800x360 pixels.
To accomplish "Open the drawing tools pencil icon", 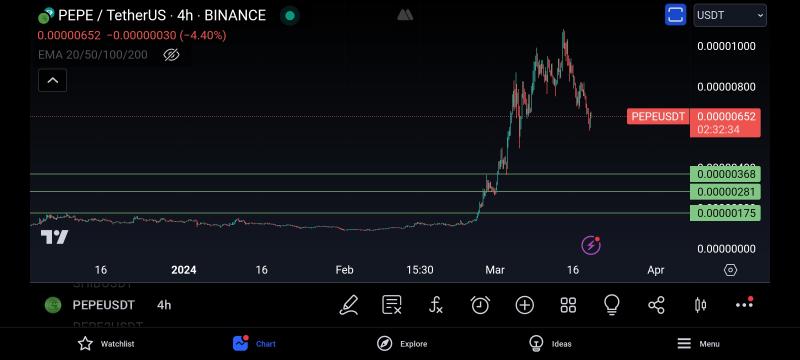I will tap(348, 305).
